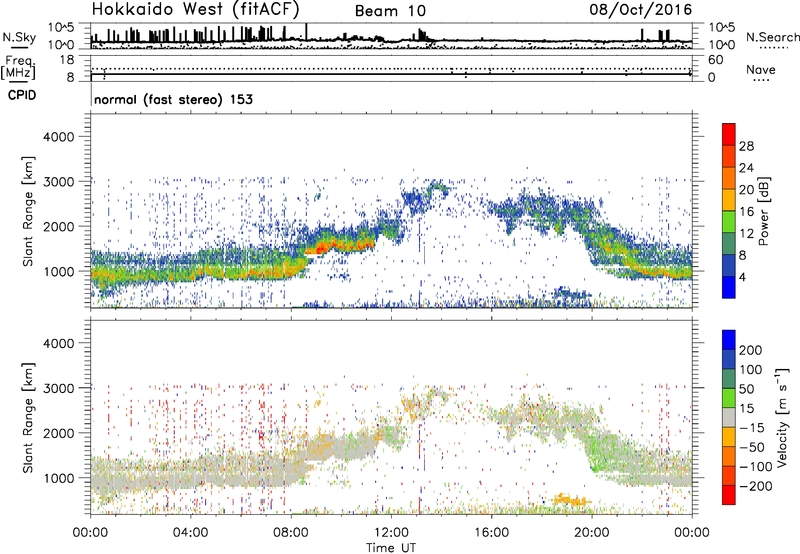Click the '08:00' time tick label
The height and width of the screenshot is (554, 800).
pos(291,533)
